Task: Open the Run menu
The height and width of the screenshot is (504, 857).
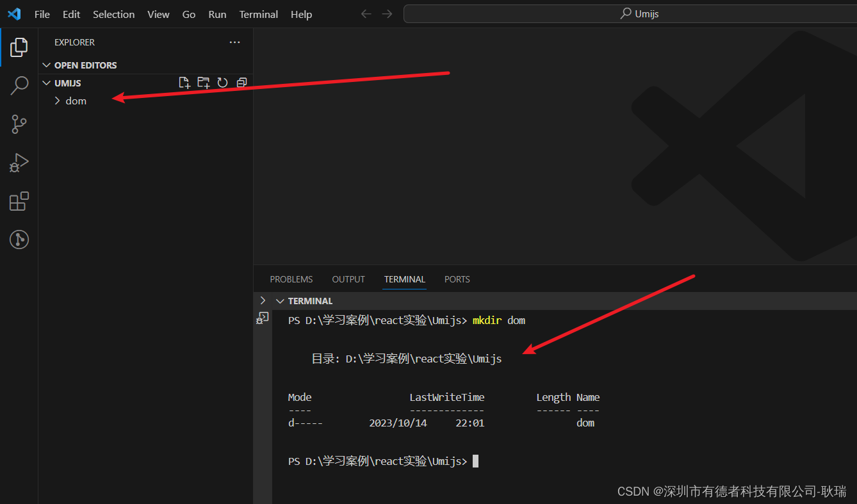Action: [x=218, y=14]
